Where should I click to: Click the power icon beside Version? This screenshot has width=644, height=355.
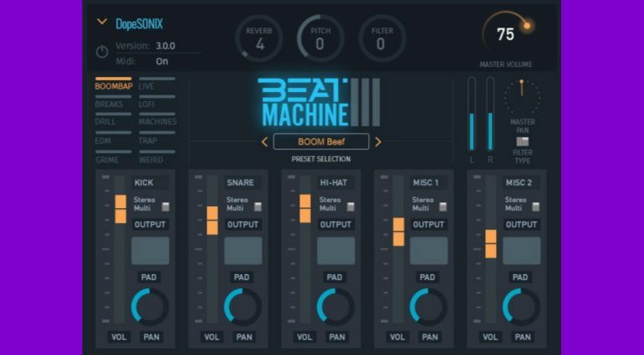[x=102, y=52]
